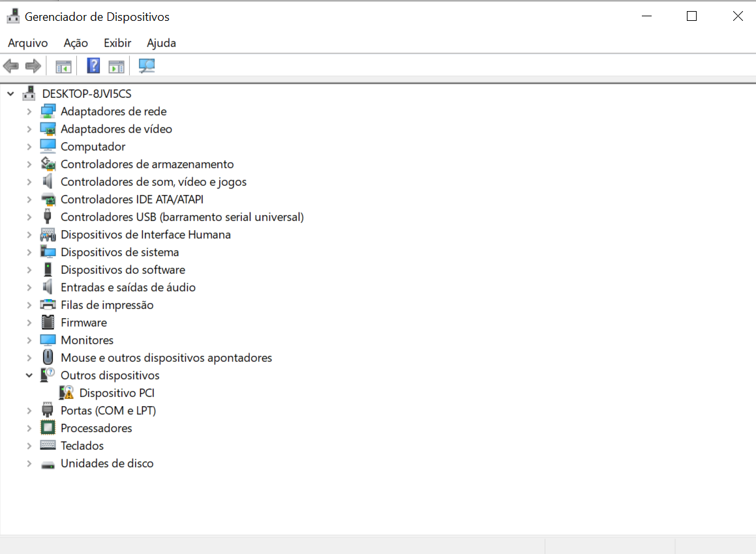Expand the Teclados node
The height and width of the screenshot is (554, 756).
tap(29, 446)
